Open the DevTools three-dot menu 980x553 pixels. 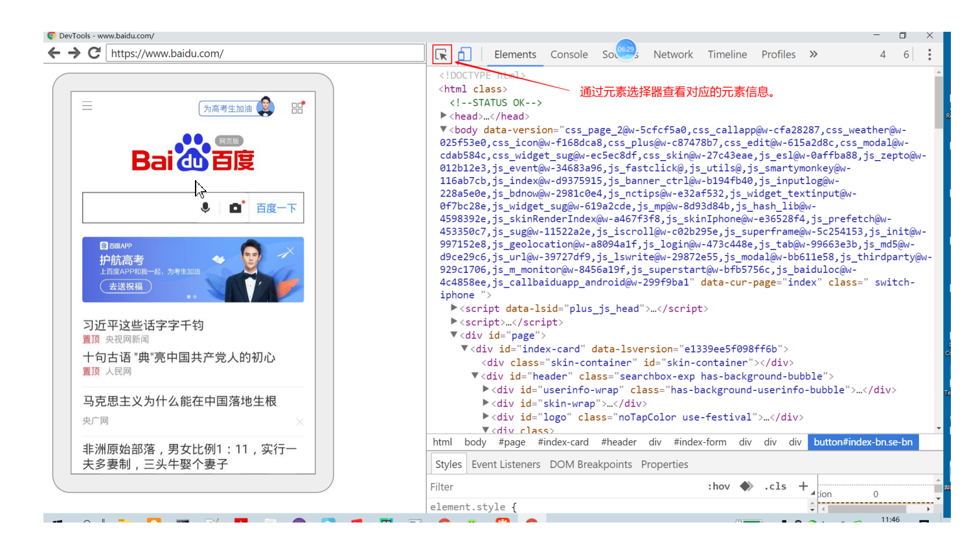tap(929, 54)
